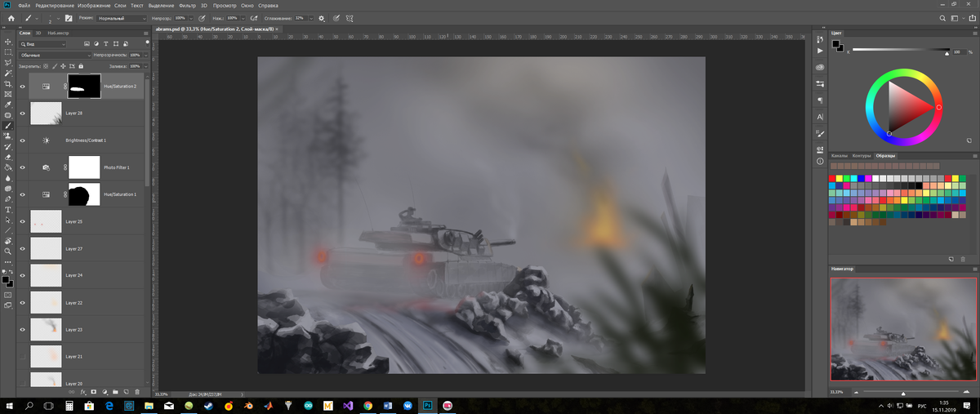Click the K brightness slider in Color panel
The width and height of the screenshot is (980, 414).
click(x=900, y=51)
